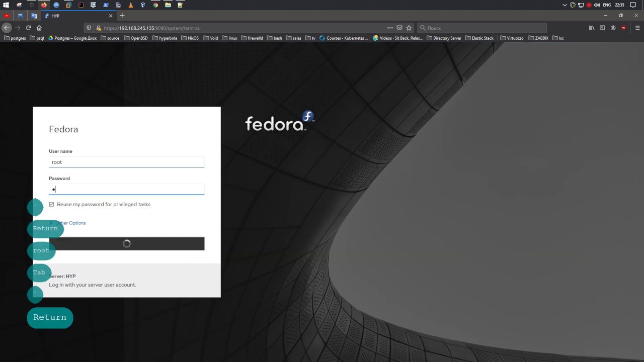Open Courses - Kubernetes bookmark
This screenshot has width=644, height=362.
(x=344, y=38)
